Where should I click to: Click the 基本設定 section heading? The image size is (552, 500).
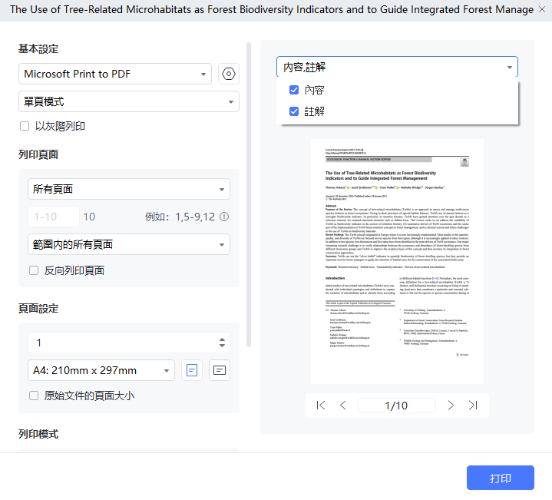tap(38, 49)
